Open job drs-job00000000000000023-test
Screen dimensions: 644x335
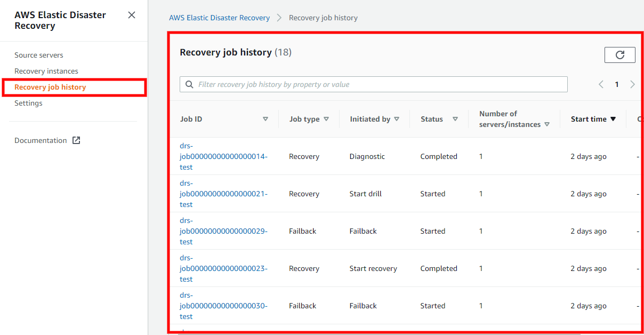click(x=223, y=268)
